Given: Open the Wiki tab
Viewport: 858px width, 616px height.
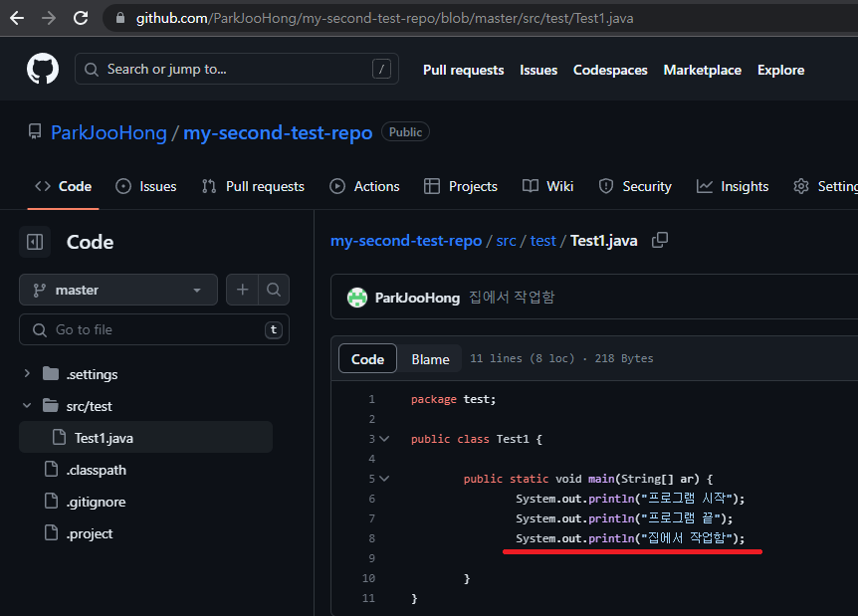Looking at the screenshot, I should (x=547, y=186).
